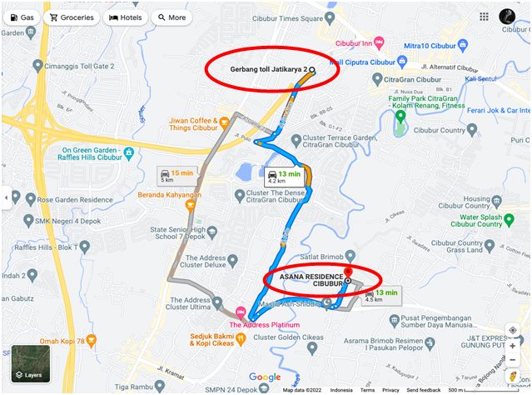Image resolution: width=532 pixels, height=395 pixels.
Task: Select the 13 min 4.2 km route label
Action: [x=285, y=177]
